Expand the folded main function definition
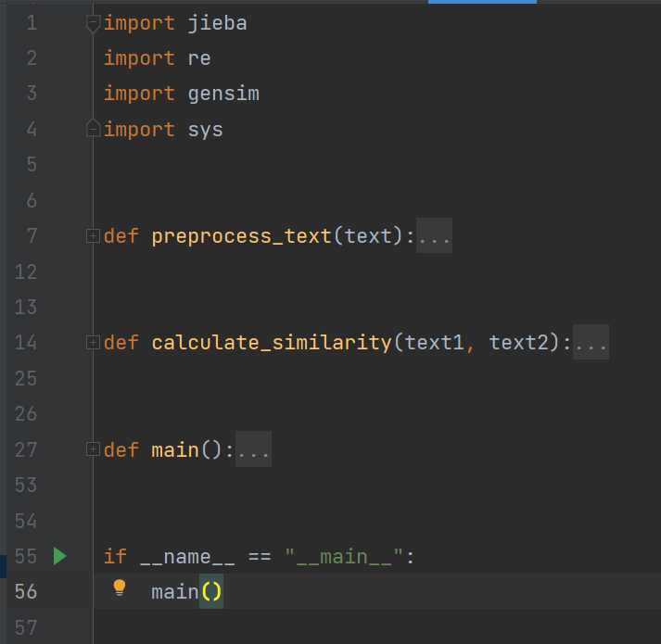 pyautogui.click(x=92, y=449)
